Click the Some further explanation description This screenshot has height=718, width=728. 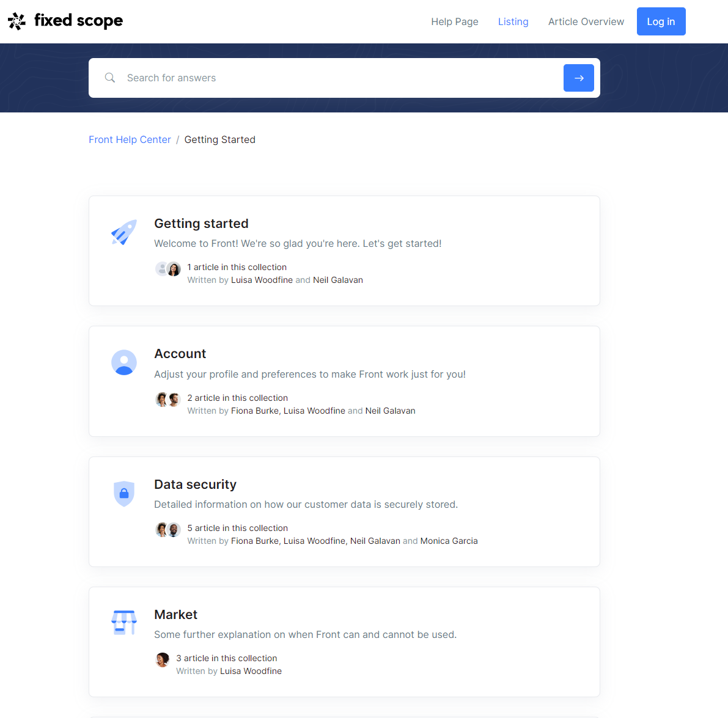point(305,634)
